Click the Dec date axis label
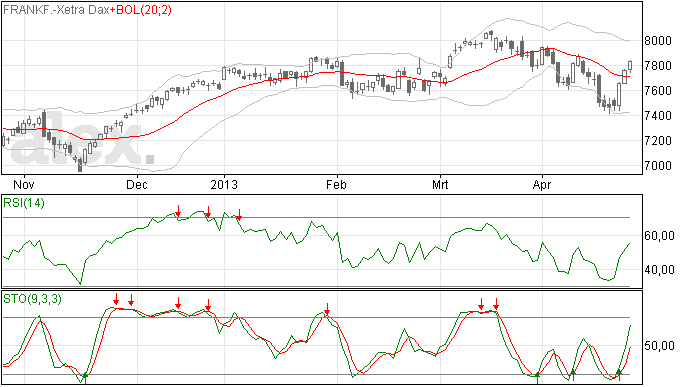This screenshot has height=387, width=690. tap(137, 184)
